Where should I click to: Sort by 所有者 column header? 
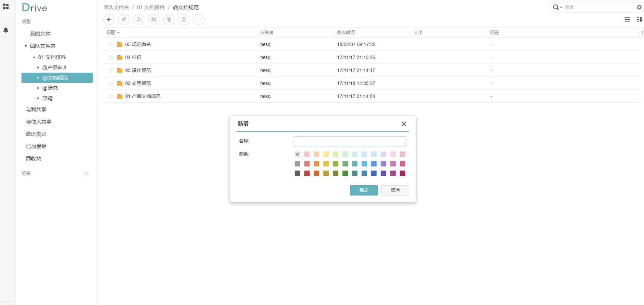coord(267,33)
